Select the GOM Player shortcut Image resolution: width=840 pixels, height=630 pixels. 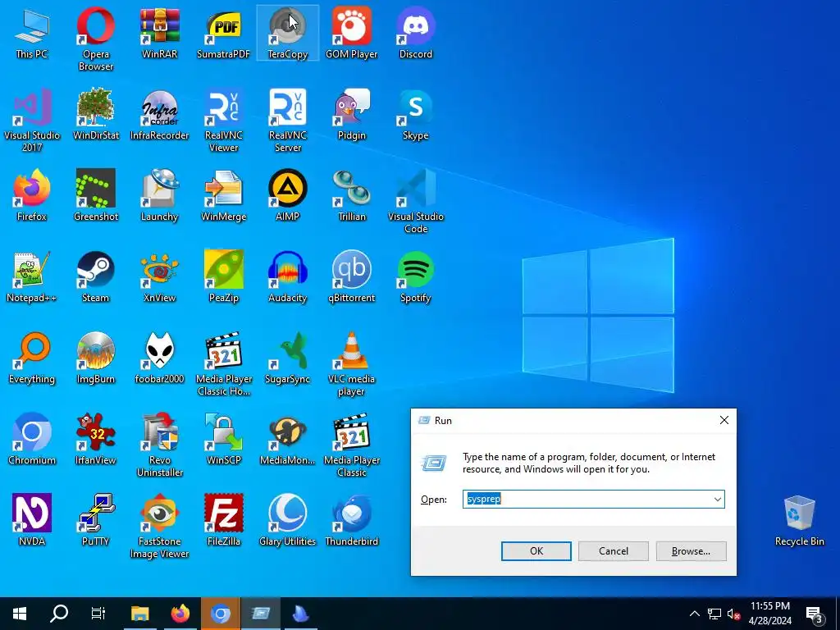click(x=351, y=33)
